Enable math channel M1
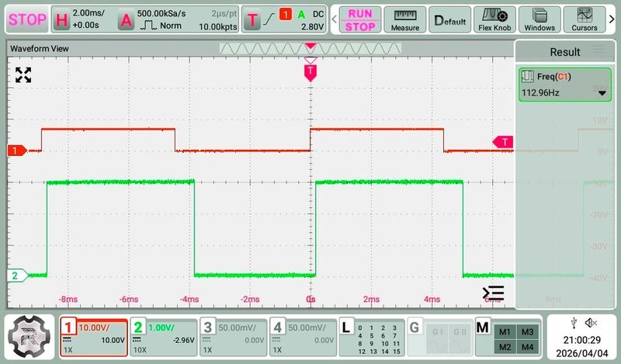The width and height of the screenshot is (621, 364). [505, 332]
